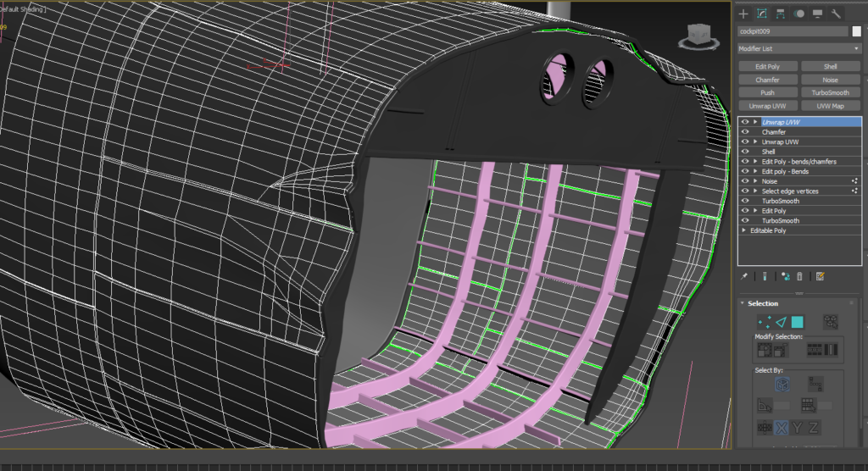
Task: Toggle eye on Select edge vertices modifier
Action: click(x=745, y=191)
